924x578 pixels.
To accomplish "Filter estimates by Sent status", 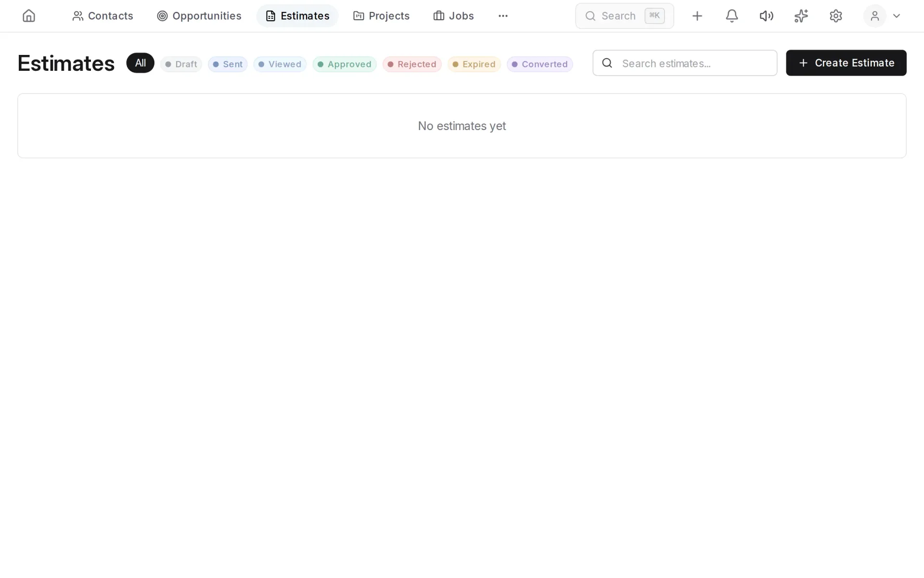I will (228, 64).
